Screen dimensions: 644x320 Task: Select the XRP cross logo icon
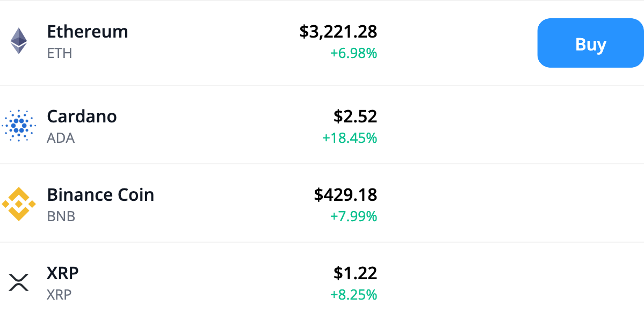click(x=18, y=282)
